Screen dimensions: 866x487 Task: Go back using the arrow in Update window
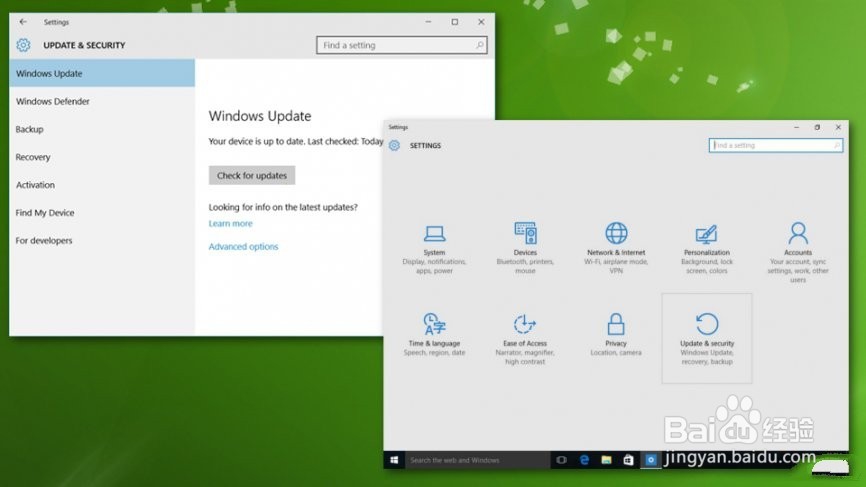(23, 22)
